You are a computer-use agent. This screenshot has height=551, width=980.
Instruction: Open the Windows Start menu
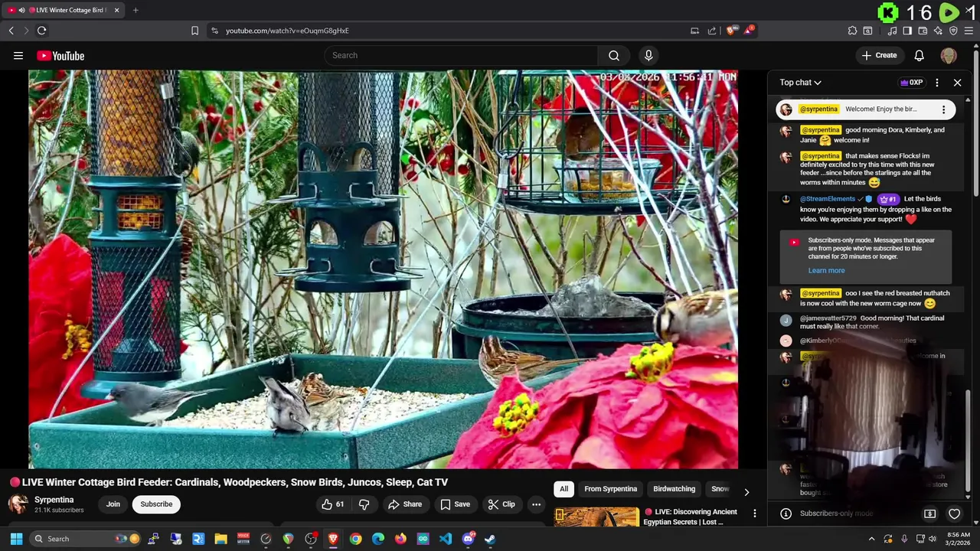point(16,539)
